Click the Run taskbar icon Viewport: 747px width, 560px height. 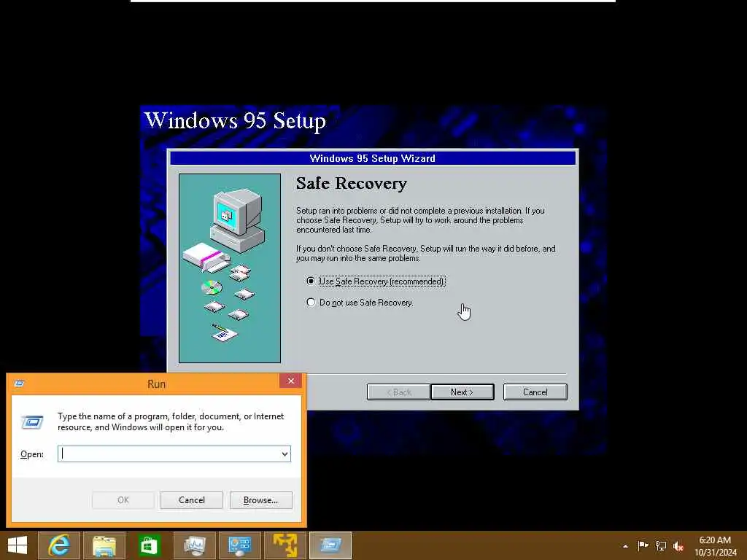click(x=330, y=545)
